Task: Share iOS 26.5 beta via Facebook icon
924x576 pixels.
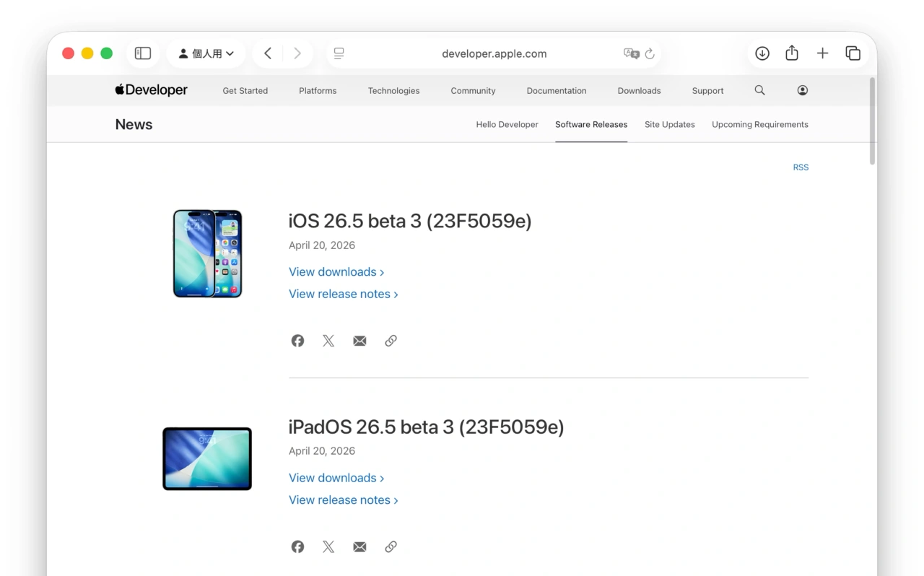Action: coord(297,340)
